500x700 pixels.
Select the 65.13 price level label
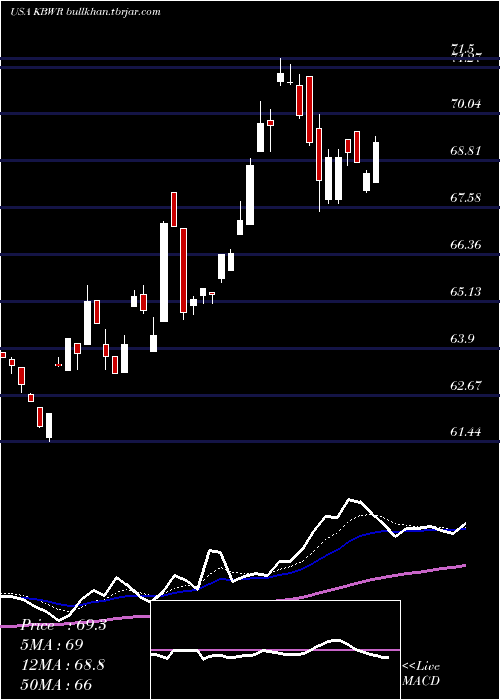(x=466, y=292)
